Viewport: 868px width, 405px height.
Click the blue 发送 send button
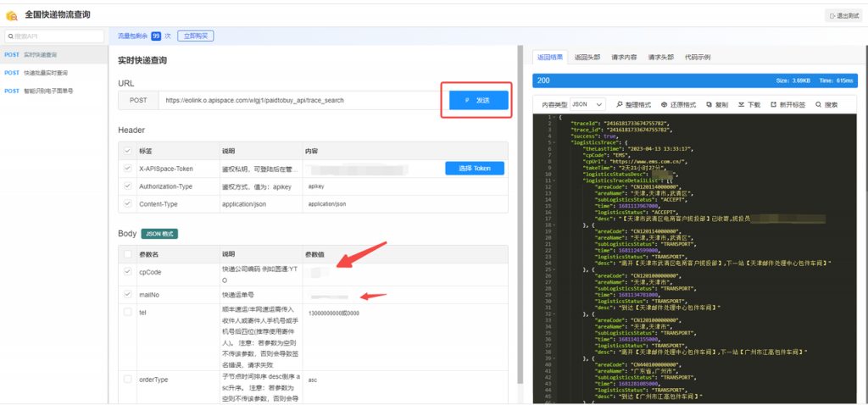[478, 100]
